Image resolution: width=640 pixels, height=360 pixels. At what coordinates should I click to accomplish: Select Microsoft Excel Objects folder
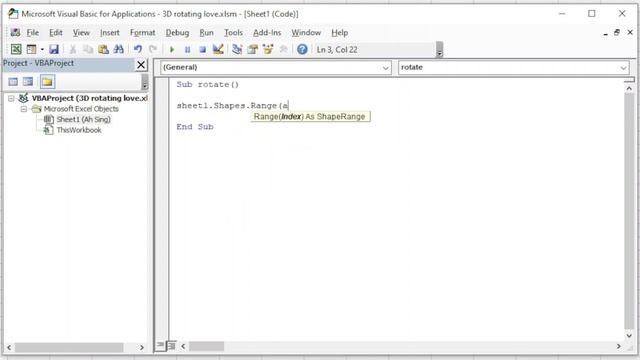pyautogui.click(x=81, y=109)
